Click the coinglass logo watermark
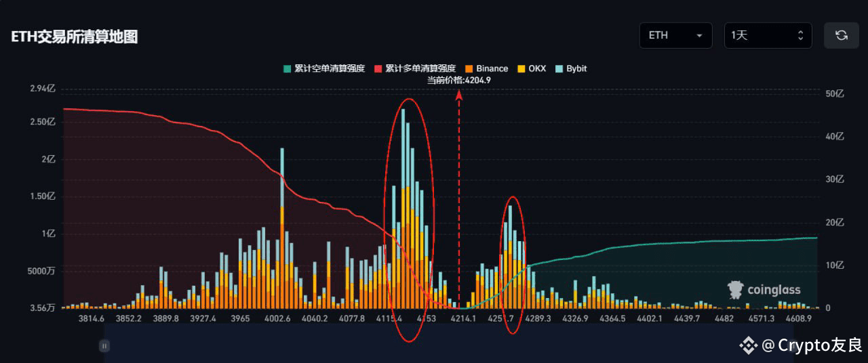This screenshot has height=363, width=868. click(x=764, y=290)
